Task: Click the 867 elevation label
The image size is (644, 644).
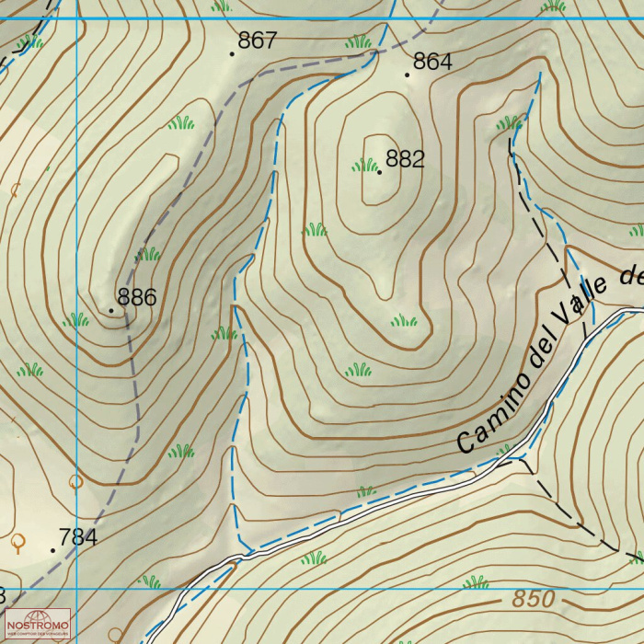Action: coord(258,40)
